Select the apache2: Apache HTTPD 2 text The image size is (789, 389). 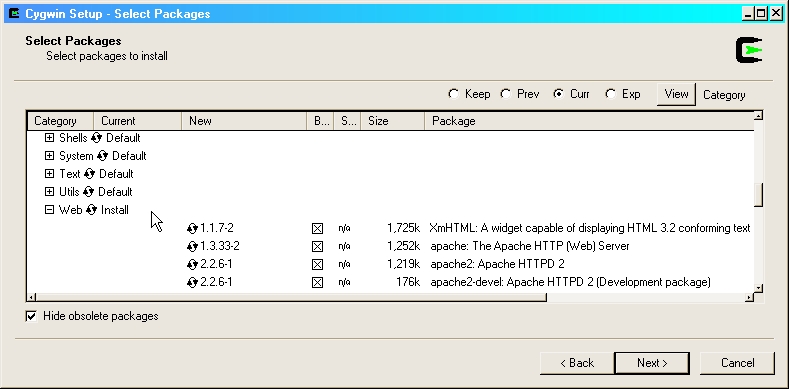(x=497, y=265)
